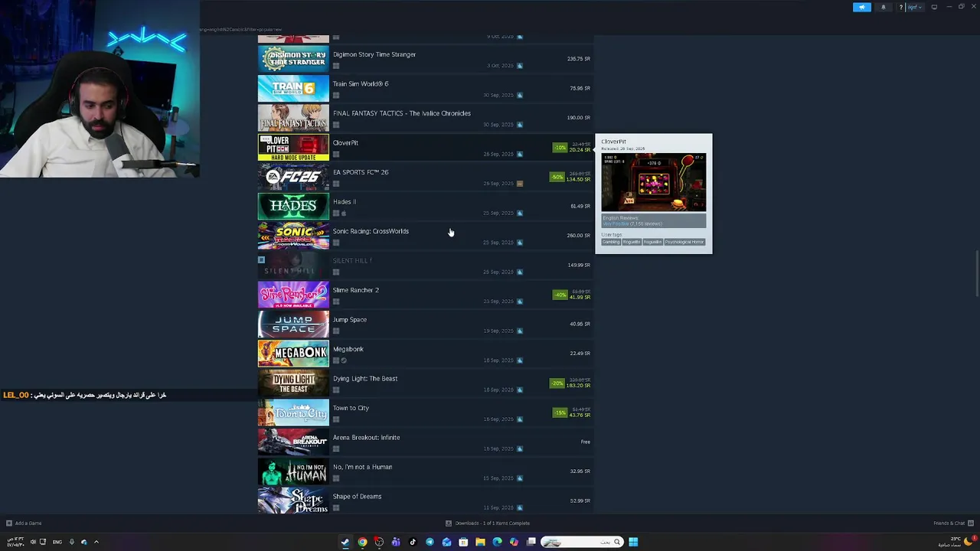
Task: Select the Hades II capsule thumbnail
Action: 293,207
